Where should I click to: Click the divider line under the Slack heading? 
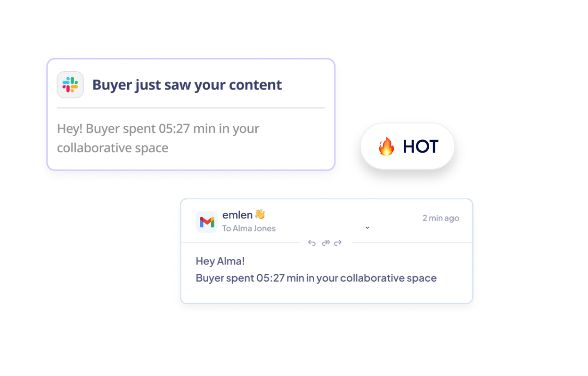coord(191,108)
